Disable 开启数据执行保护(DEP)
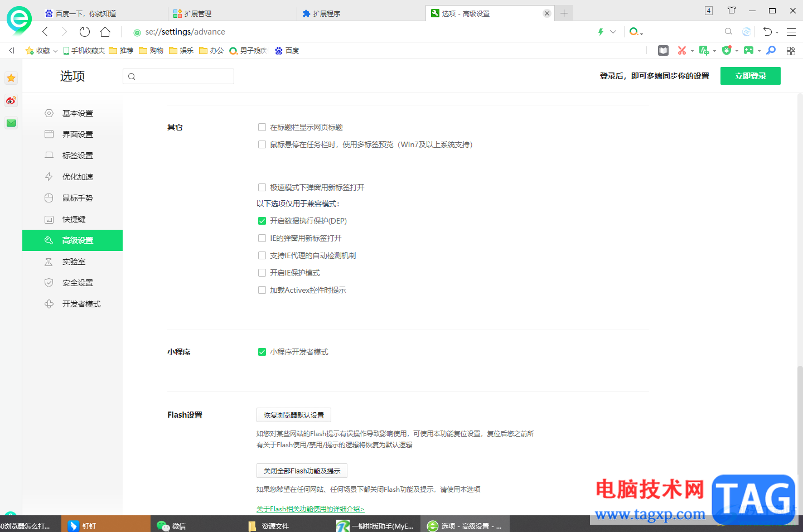The width and height of the screenshot is (803, 532). pos(262,221)
